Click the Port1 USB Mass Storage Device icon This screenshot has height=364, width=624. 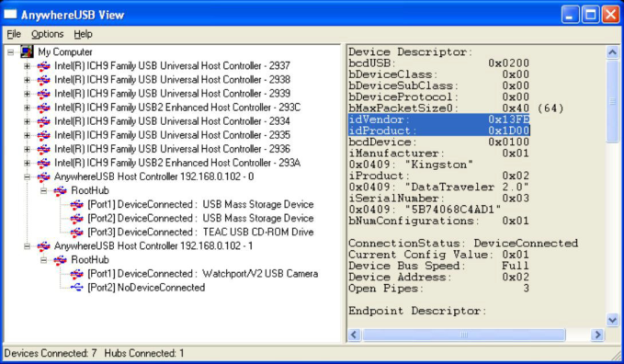(76, 205)
